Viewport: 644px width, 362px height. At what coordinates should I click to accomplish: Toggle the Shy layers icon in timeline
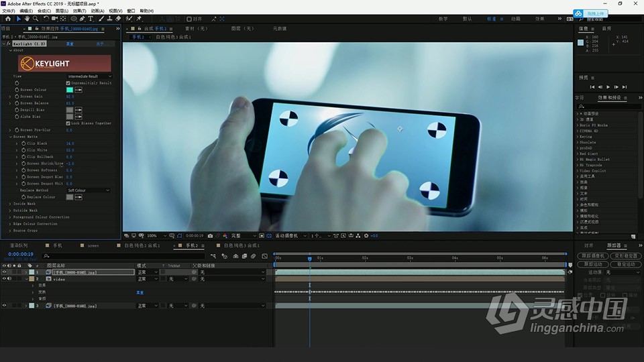pos(235,256)
